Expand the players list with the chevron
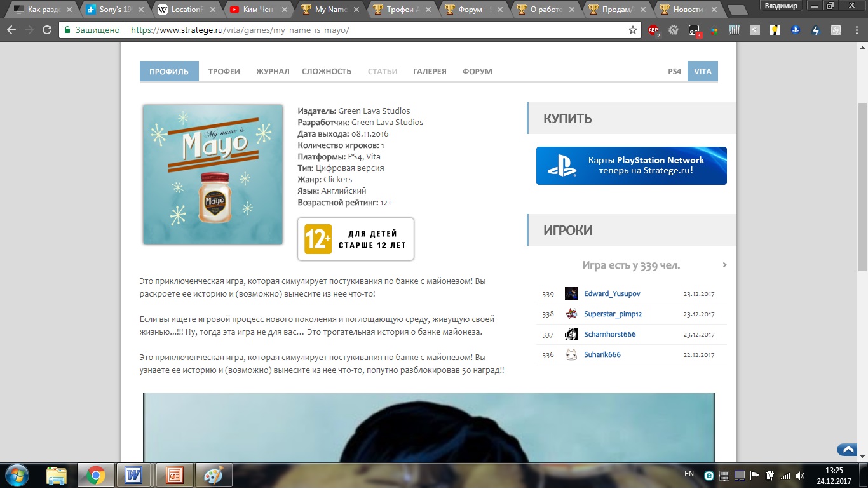This screenshot has width=868, height=503. pyautogui.click(x=724, y=265)
